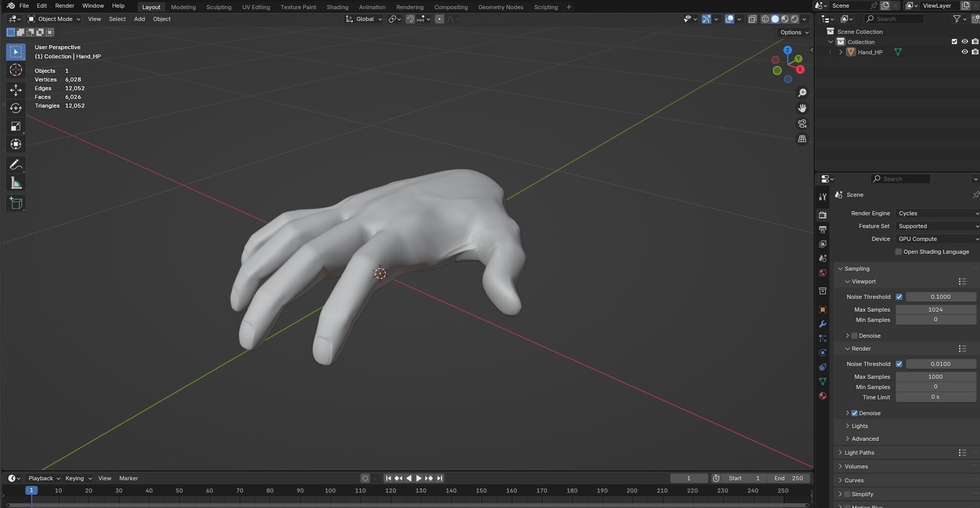Open the View Layer properties tab

pos(823,243)
